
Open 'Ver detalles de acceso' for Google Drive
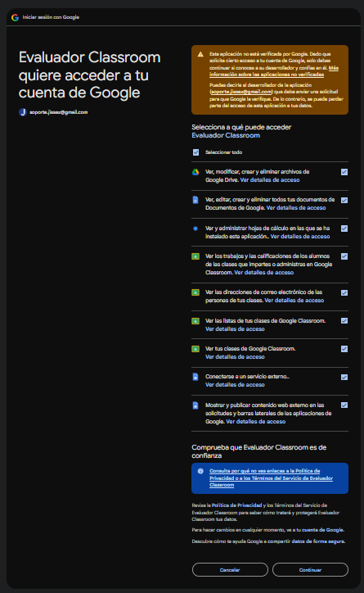tap(270, 180)
